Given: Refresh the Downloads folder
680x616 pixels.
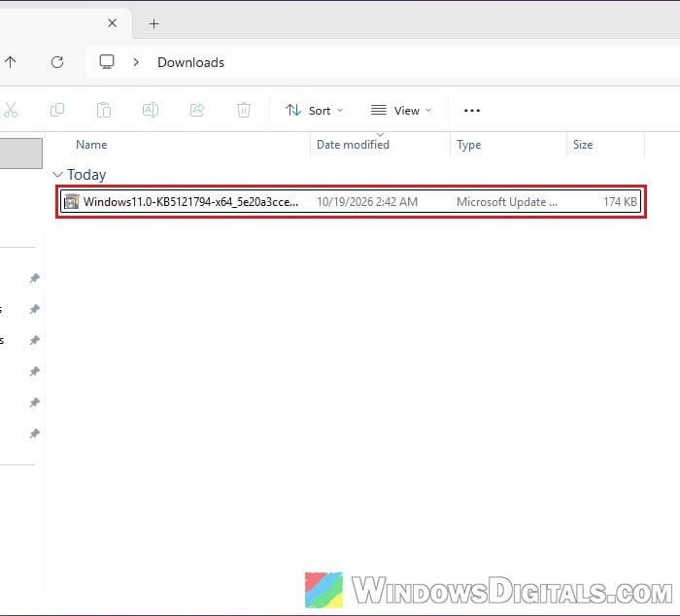Looking at the screenshot, I should pos(57,62).
